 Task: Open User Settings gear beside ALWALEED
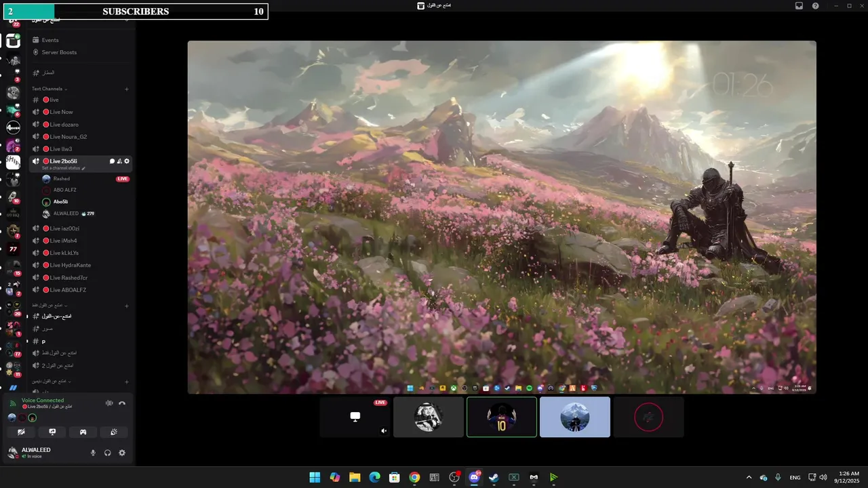[x=122, y=453]
